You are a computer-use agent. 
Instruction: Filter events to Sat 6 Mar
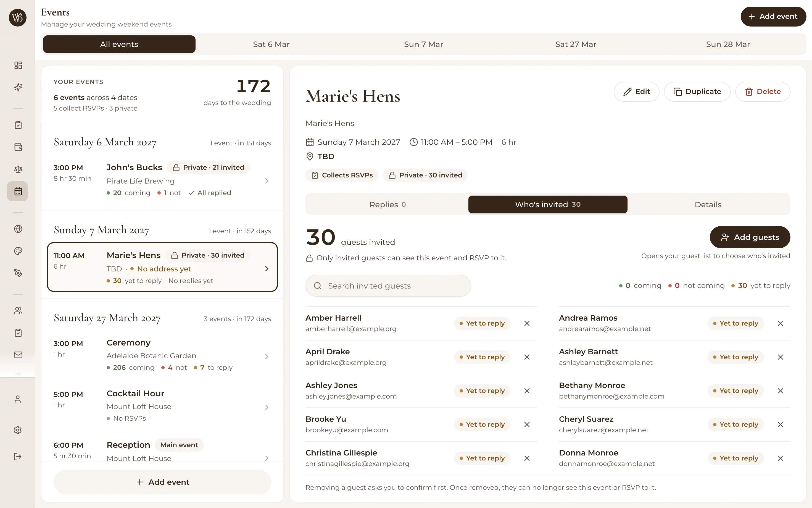[271, 44]
